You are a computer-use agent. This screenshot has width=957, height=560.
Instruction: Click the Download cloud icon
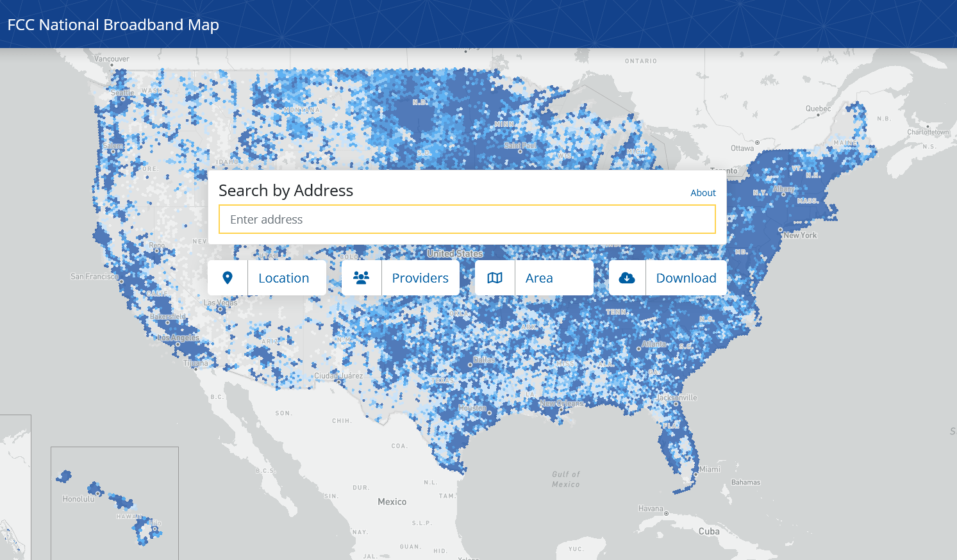[x=627, y=278]
